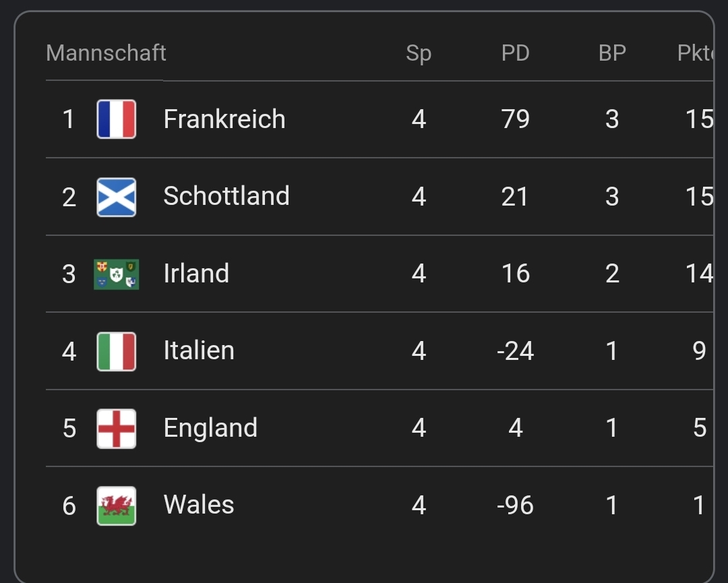Image resolution: width=728 pixels, height=583 pixels.
Task: Click the Scotland flag icon
Action: coord(117,197)
